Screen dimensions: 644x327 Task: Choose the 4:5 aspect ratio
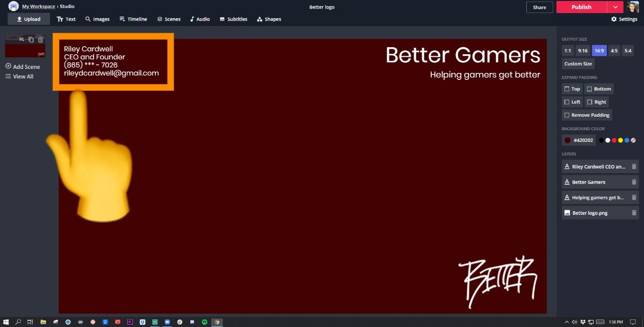(x=614, y=50)
